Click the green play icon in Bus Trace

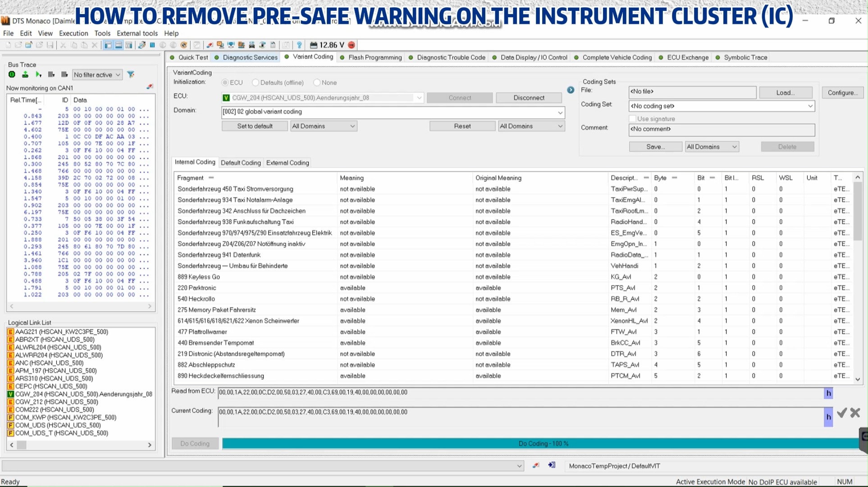38,74
